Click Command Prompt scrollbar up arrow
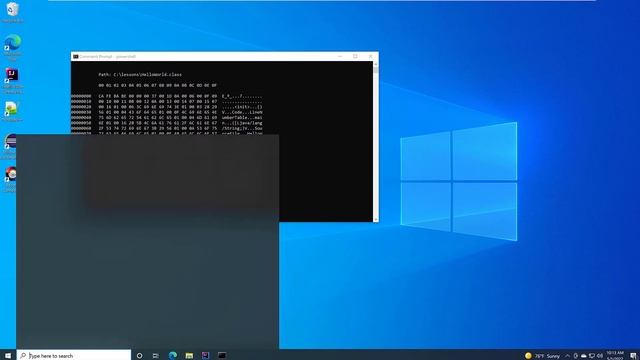 [x=376, y=64]
